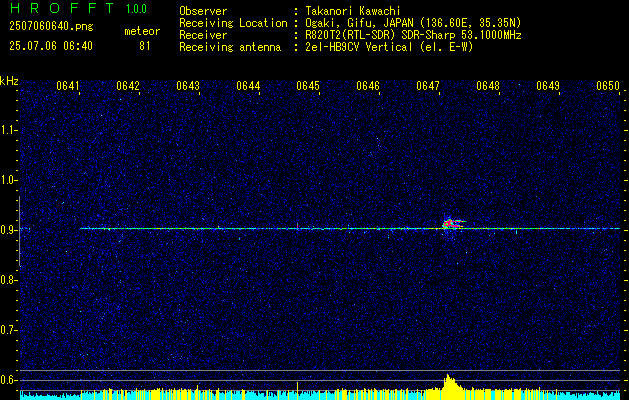The image size is (629, 400).
Task: Click the 0643 time marker
Action: click(188, 86)
